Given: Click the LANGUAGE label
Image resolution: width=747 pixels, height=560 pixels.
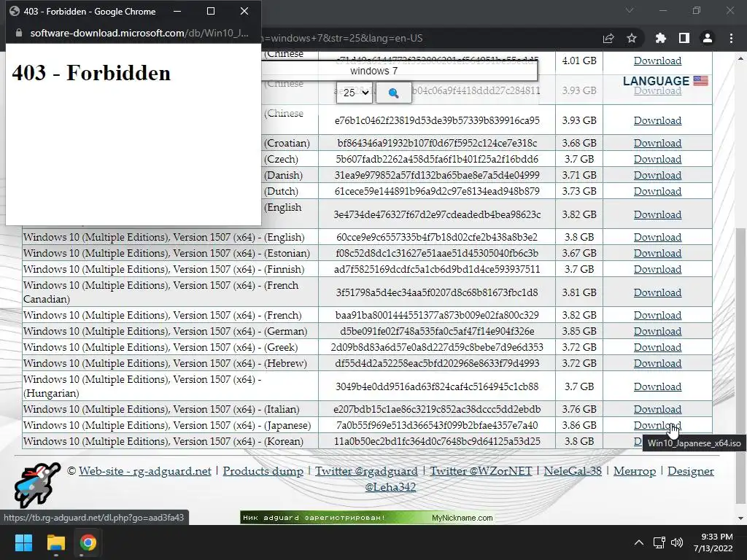Looking at the screenshot, I should pyautogui.click(x=656, y=81).
